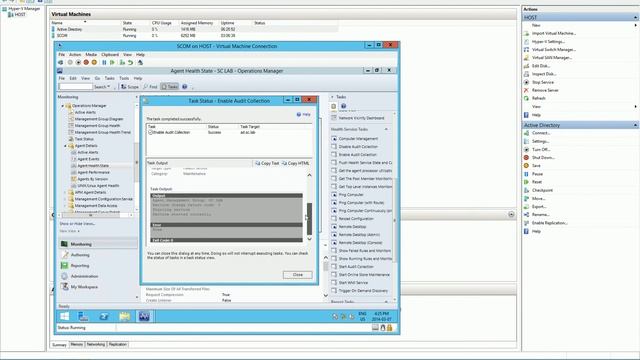Open Authoring workspace in navigation pane
Screen dimensions: 640x360
coord(80,255)
